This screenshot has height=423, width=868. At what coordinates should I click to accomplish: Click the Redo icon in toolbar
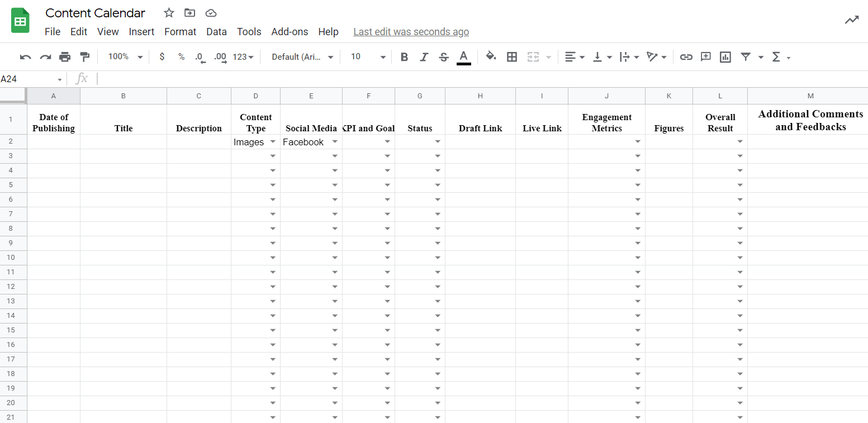click(45, 57)
